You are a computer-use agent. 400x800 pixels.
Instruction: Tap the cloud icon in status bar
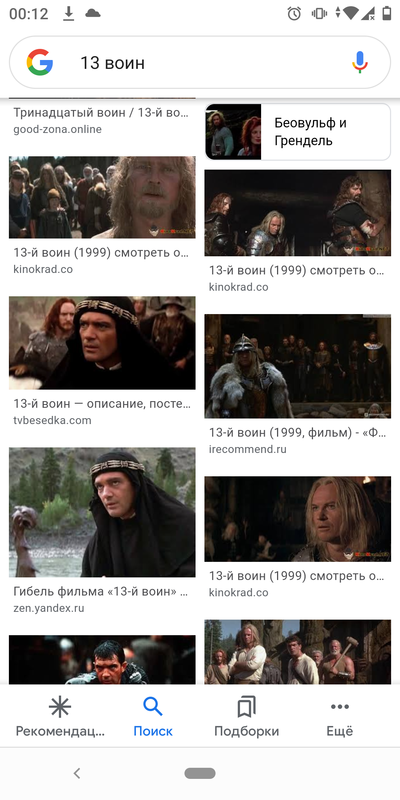coord(92,14)
